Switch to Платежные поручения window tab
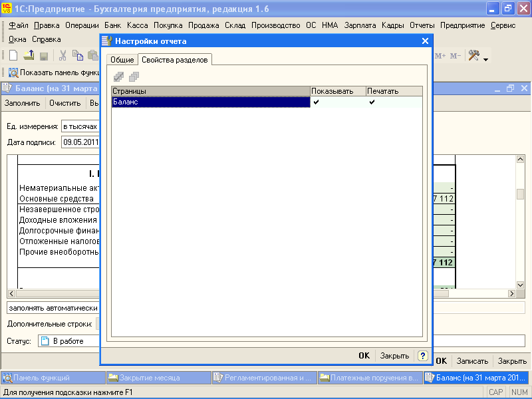The height and width of the screenshot is (399, 532). click(x=370, y=378)
